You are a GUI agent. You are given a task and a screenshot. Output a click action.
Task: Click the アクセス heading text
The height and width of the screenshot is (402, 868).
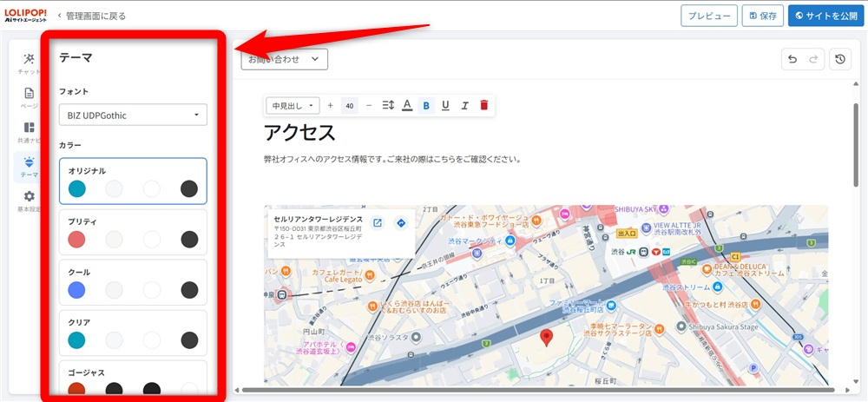click(299, 134)
